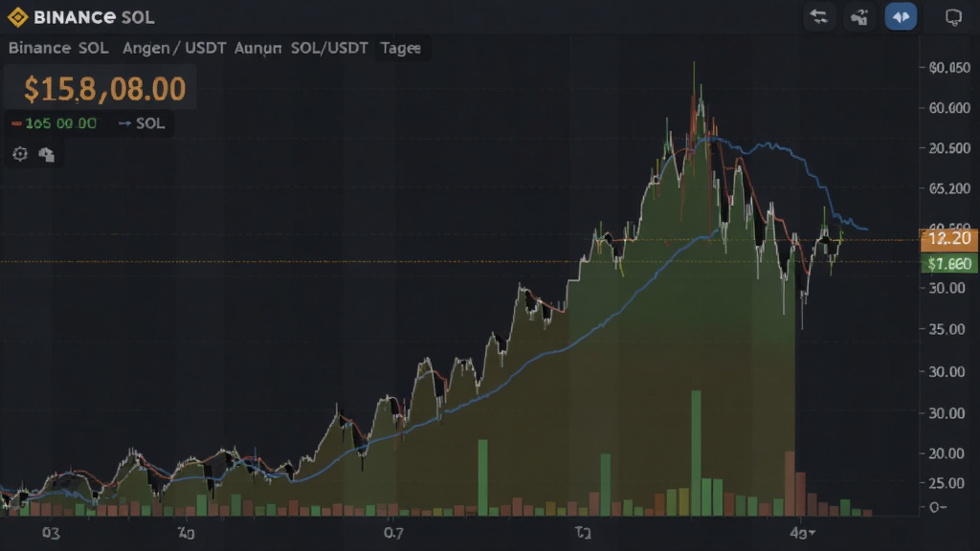Click the '$15,8,08.00' price display
The image size is (980, 551).
coord(104,89)
